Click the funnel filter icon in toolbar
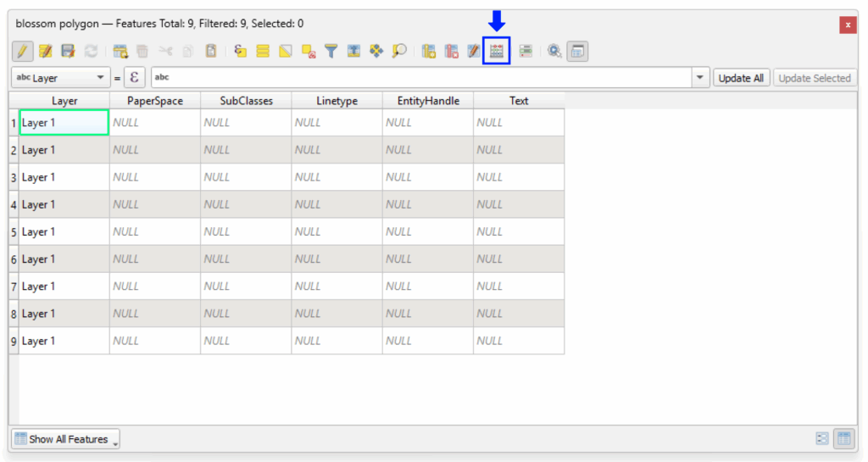Screen dimensions: 868x462 331,52
